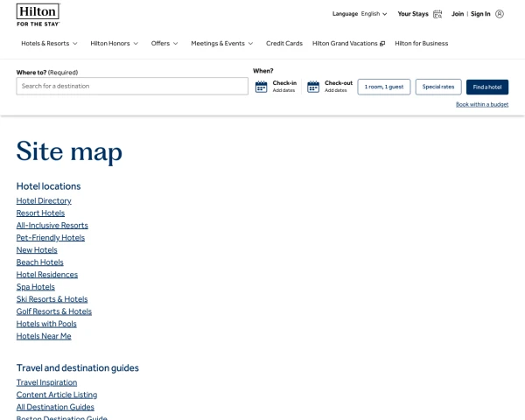
Task: Click the 1 room, 1 guest button
Action: (383, 87)
